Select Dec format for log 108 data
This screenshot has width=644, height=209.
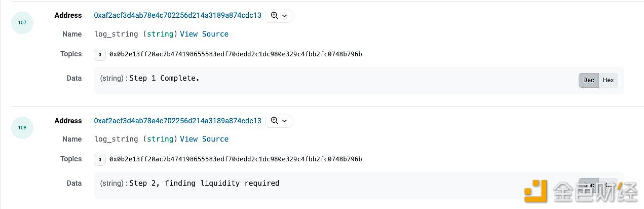click(588, 185)
